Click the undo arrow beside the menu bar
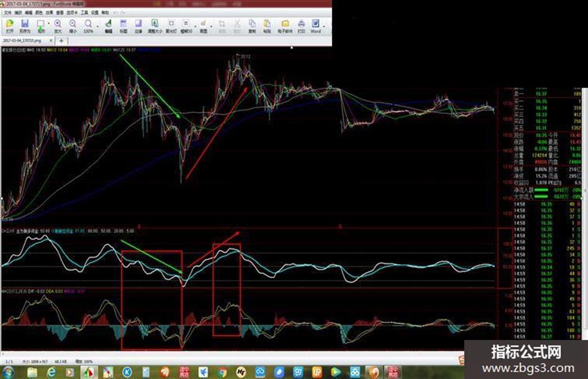588x379 pixels. (115, 12)
